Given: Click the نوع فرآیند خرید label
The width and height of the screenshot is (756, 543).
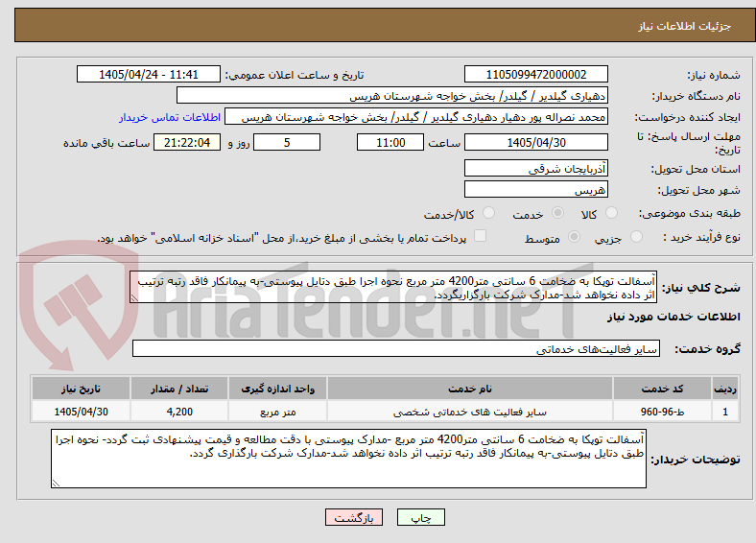Looking at the screenshot, I should [x=701, y=237].
